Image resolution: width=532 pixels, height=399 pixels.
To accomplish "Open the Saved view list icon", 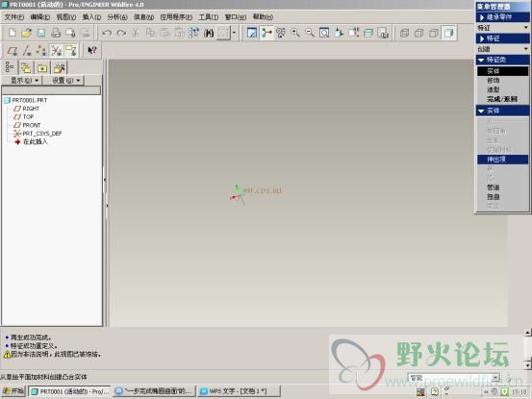I will 353,33.
